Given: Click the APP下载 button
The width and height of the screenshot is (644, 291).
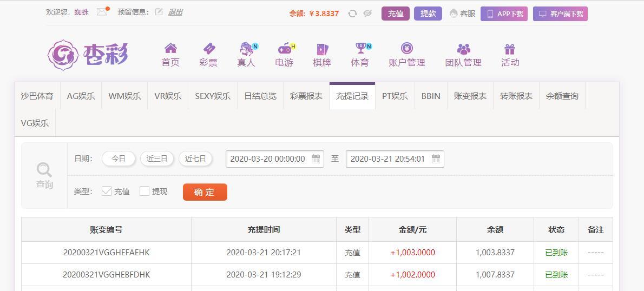Looking at the screenshot, I should pyautogui.click(x=504, y=14).
